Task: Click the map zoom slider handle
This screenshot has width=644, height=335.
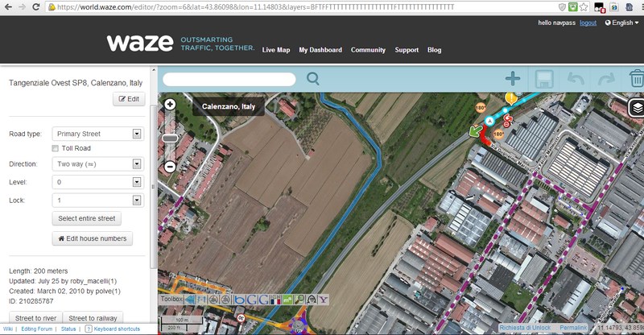Action: [x=170, y=139]
